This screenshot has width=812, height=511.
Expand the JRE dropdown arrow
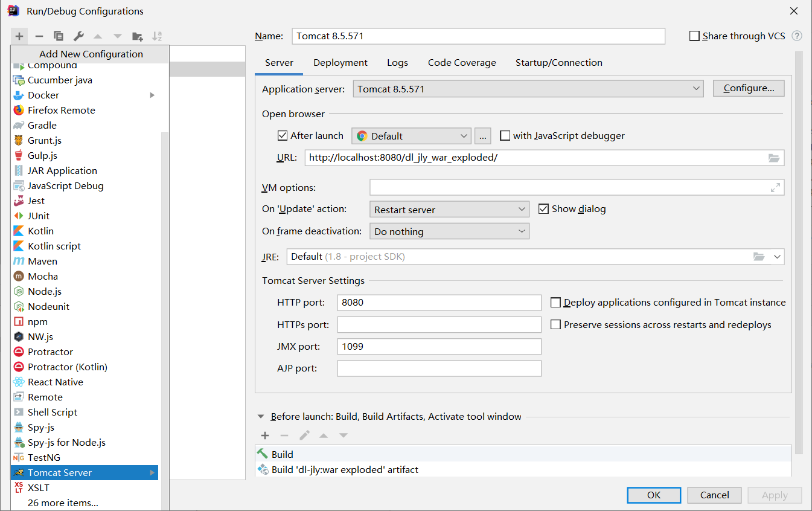coord(777,257)
